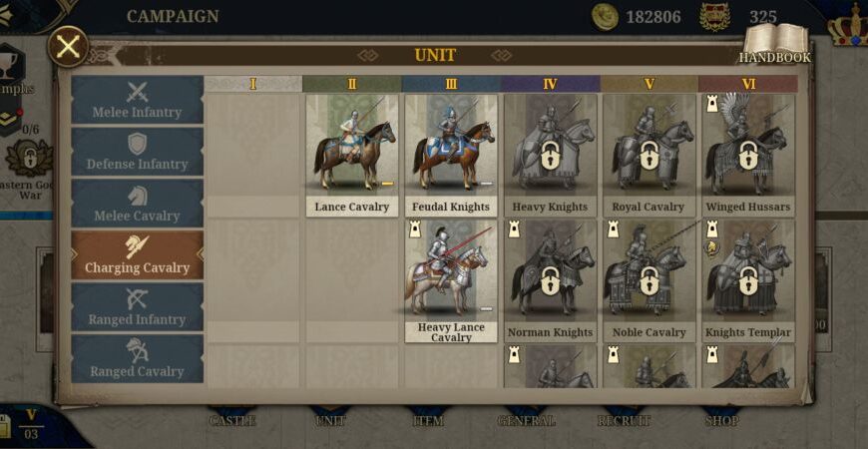Close the Unit panel with X

(x=68, y=47)
